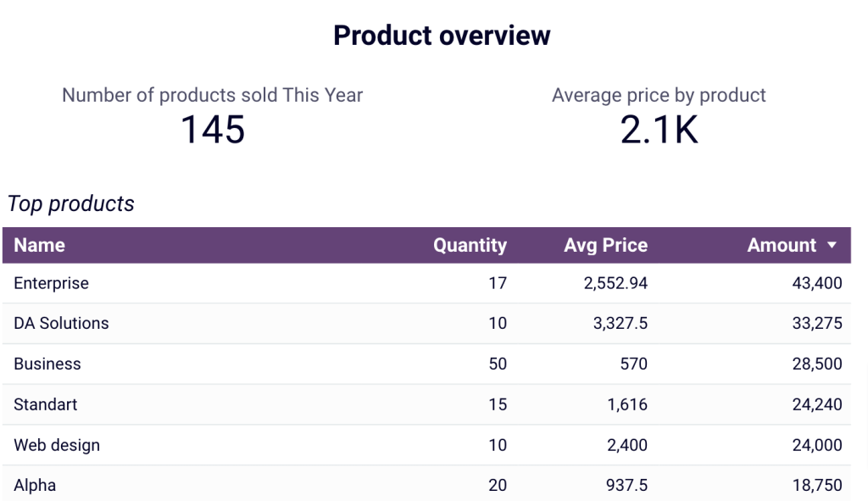Sort table by the Quantity column header
The height and width of the screenshot is (501, 868).
point(470,246)
